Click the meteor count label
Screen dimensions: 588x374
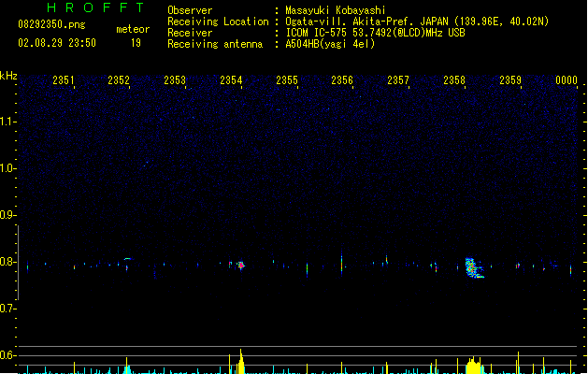[x=133, y=29]
